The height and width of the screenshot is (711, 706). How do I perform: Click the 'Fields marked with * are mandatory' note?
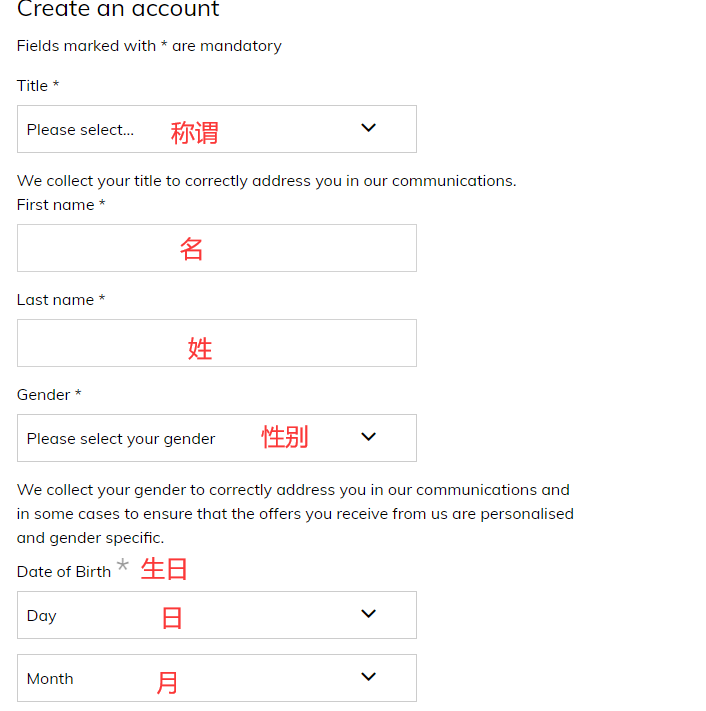coord(149,46)
